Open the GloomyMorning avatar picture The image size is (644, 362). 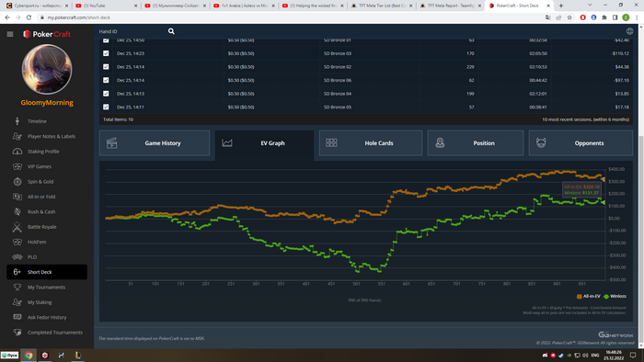47,69
